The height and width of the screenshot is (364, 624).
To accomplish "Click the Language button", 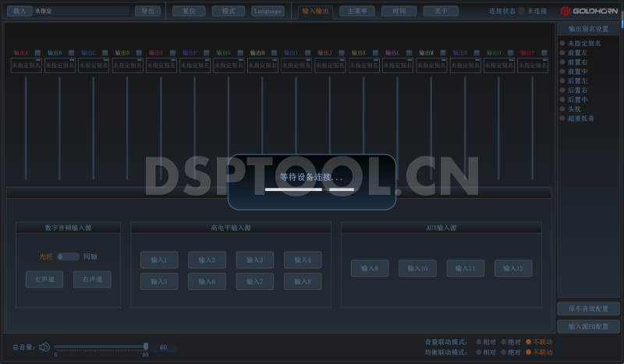I will [268, 12].
